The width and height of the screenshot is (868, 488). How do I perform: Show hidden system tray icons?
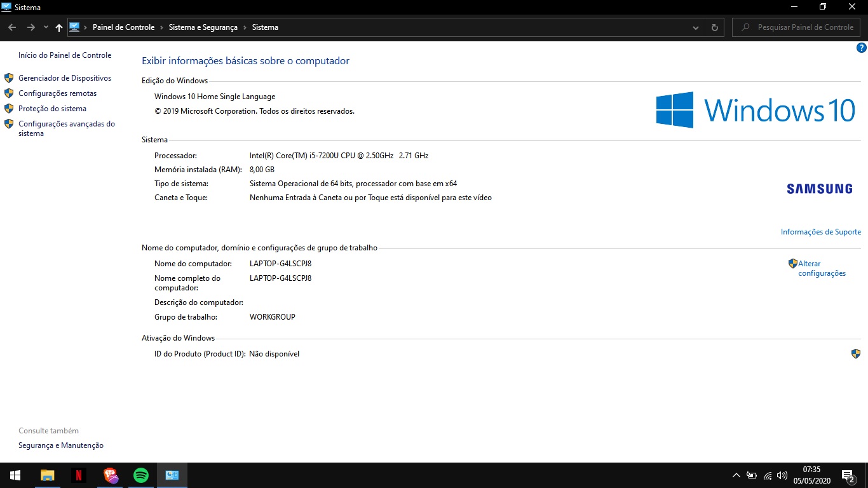pyautogui.click(x=736, y=475)
